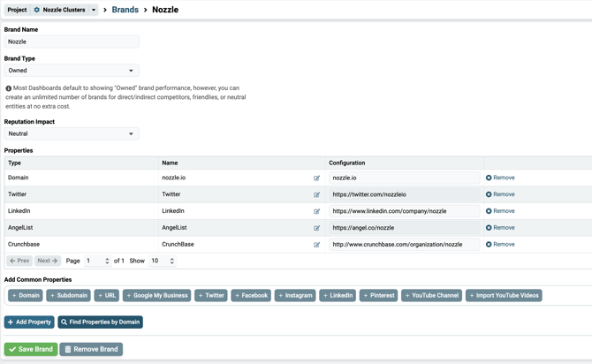Edit the twitter.com/nozzleio configuration field
592x364 pixels.
click(405, 194)
